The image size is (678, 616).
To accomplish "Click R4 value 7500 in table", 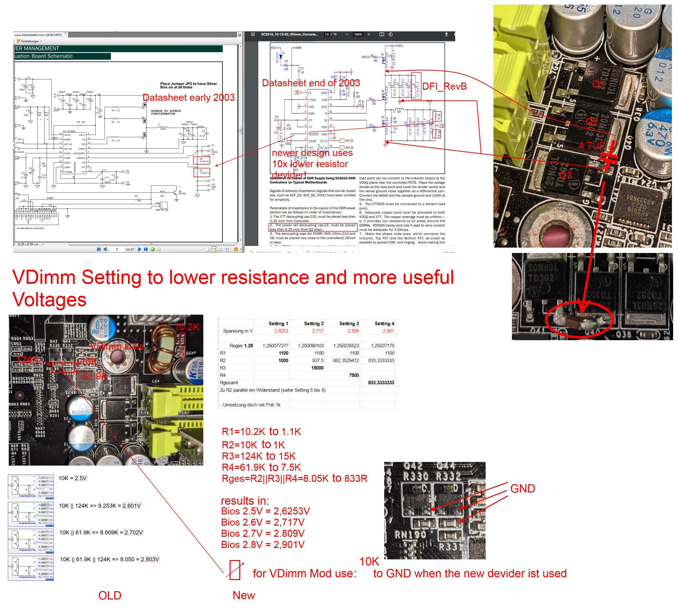I will coord(354,375).
